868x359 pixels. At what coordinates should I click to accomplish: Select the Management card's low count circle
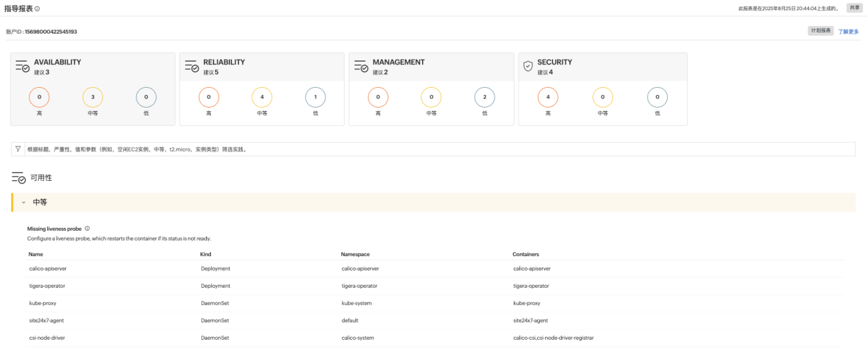[484, 97]
